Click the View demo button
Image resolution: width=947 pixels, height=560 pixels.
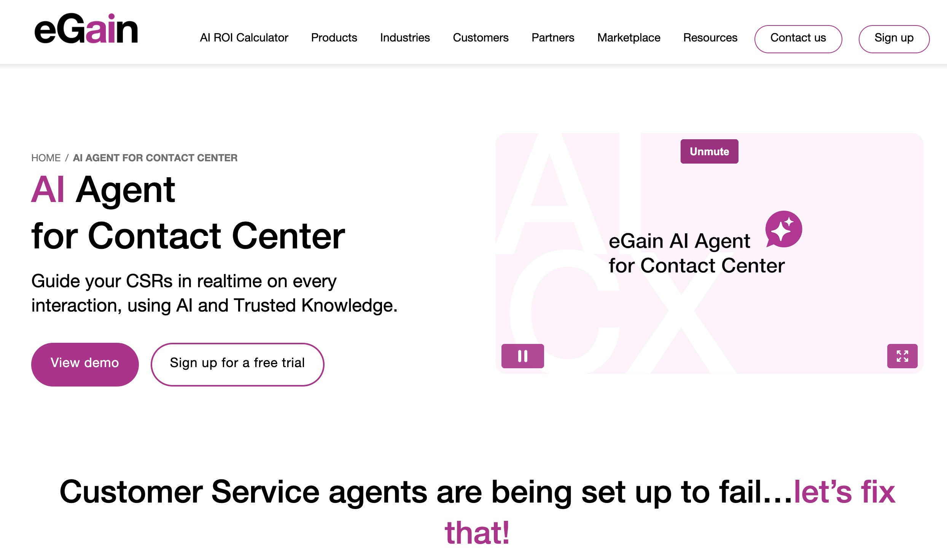84,363
